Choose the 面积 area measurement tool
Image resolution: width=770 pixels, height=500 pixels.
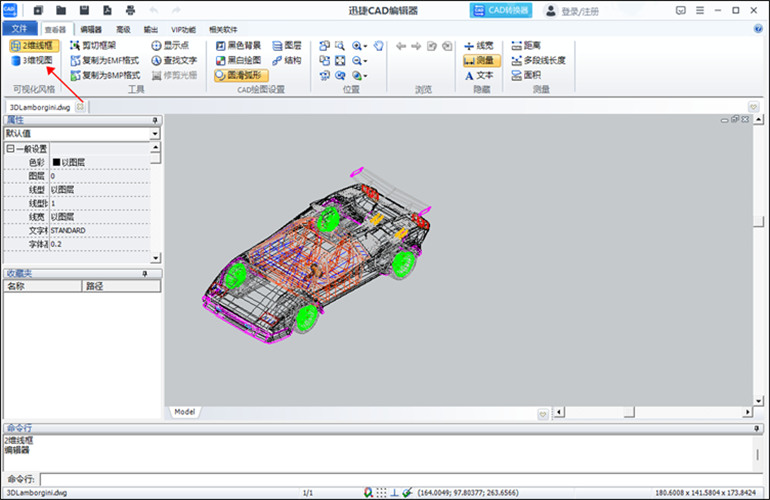[x=526, y=75]
